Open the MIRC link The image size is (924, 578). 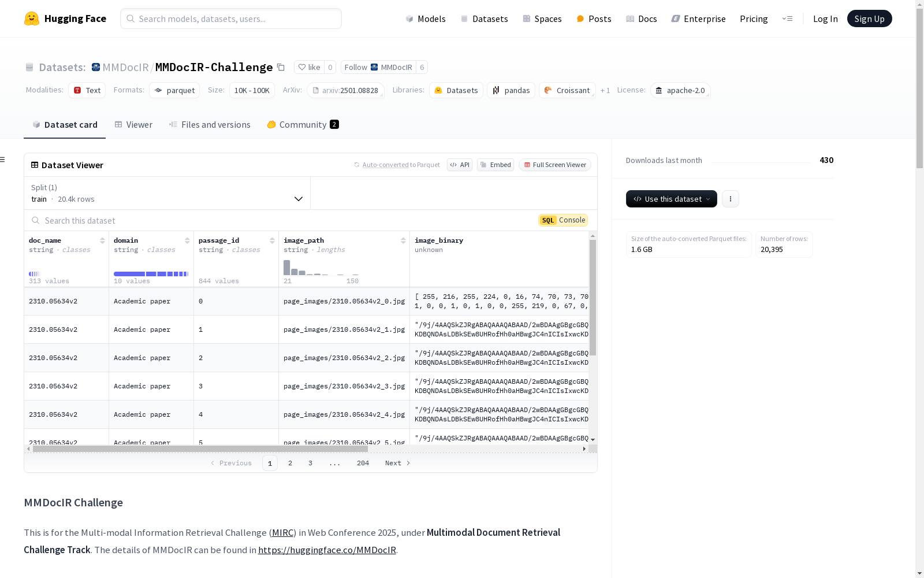click(283, 532)
